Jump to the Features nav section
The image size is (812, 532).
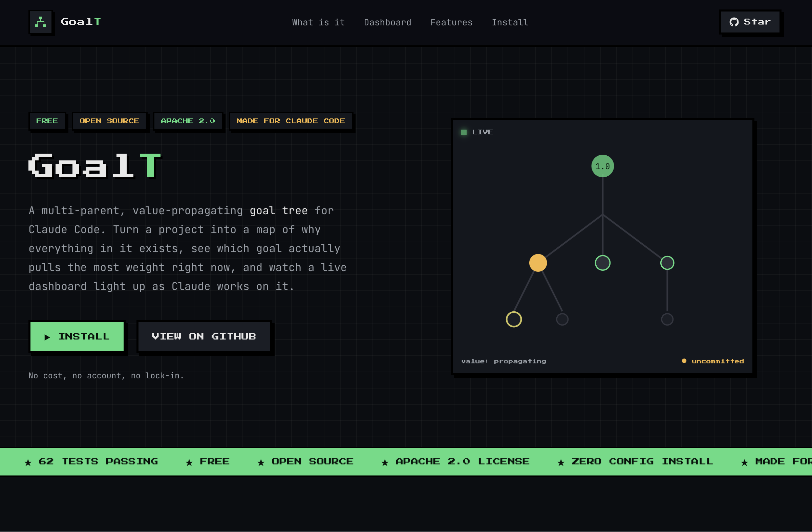(x=451, y=23)
